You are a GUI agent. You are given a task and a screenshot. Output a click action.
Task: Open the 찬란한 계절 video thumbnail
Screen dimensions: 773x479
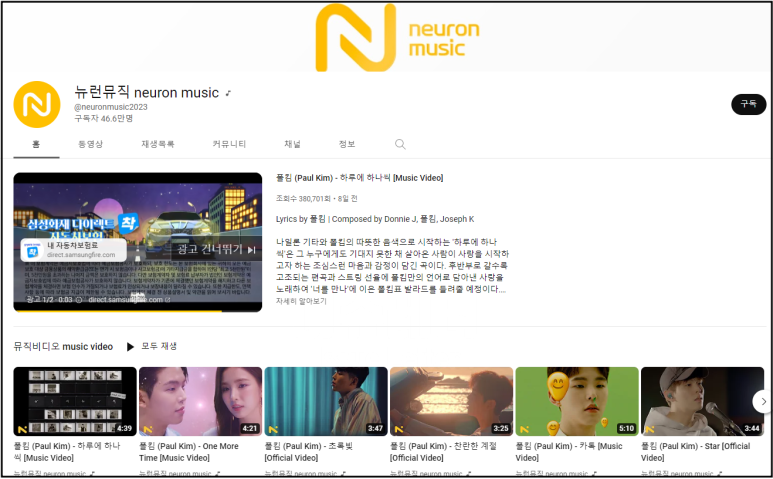click(451, 401)
